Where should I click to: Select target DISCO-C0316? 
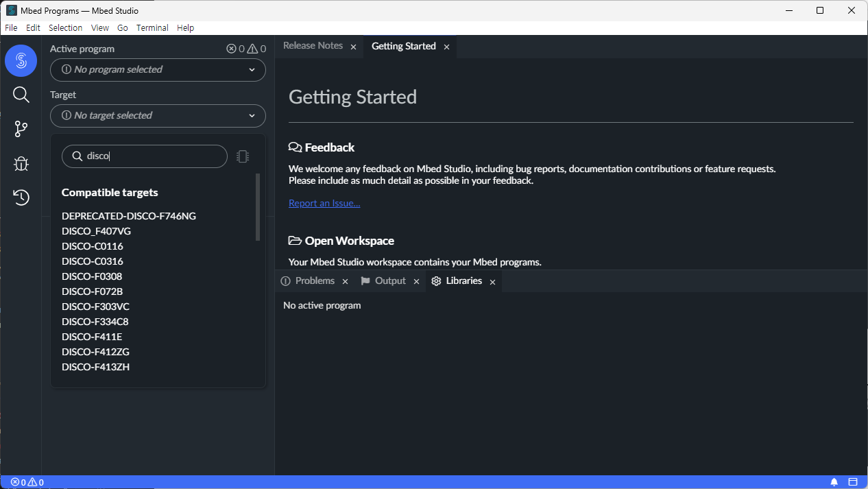click(93, 261)
